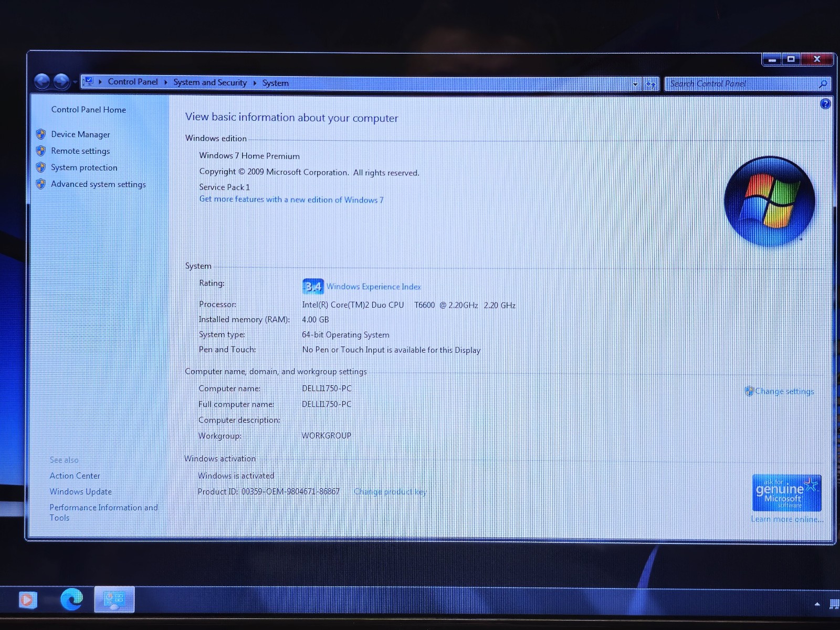Click the genuine Microsoft software badge
The height and width of the screenshot is (630, 840).
point(786,493)
